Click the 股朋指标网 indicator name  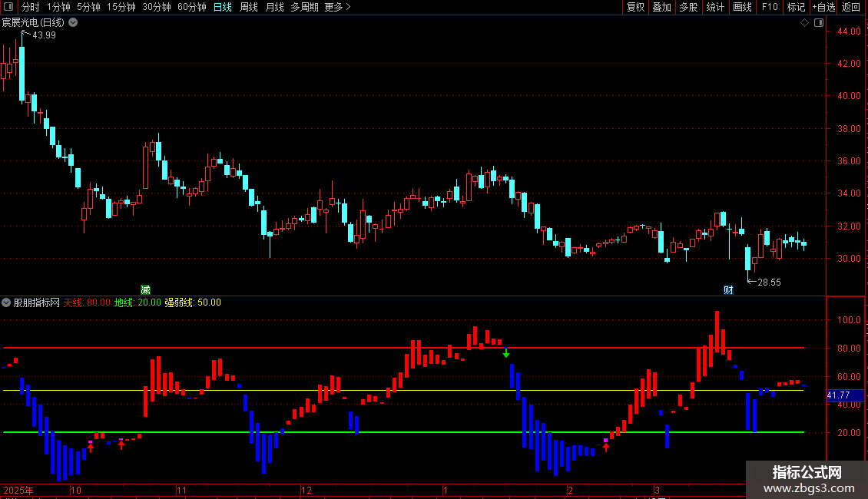coord(37,302)
